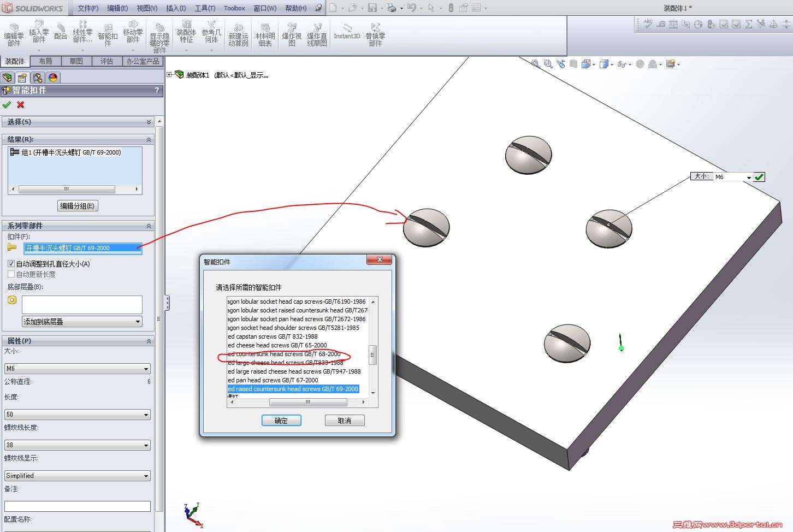Screen dimensions: 793x532
Task: Expand the 装配体1 tree node
Action: [169, 75]
